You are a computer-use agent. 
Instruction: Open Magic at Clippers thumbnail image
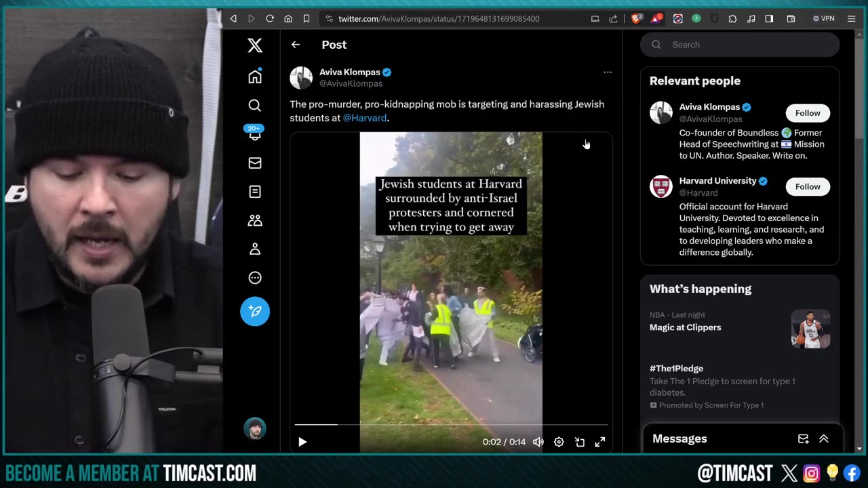[x=810, y=329]
